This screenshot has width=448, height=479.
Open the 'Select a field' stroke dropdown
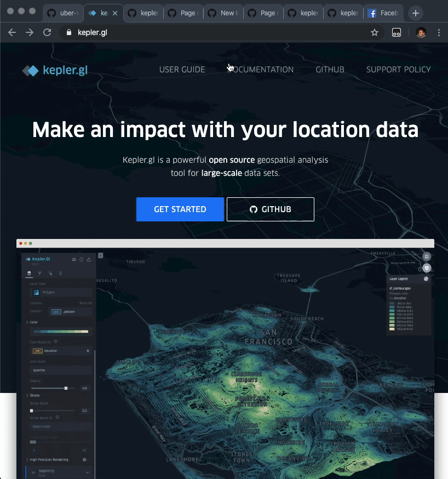61,426
